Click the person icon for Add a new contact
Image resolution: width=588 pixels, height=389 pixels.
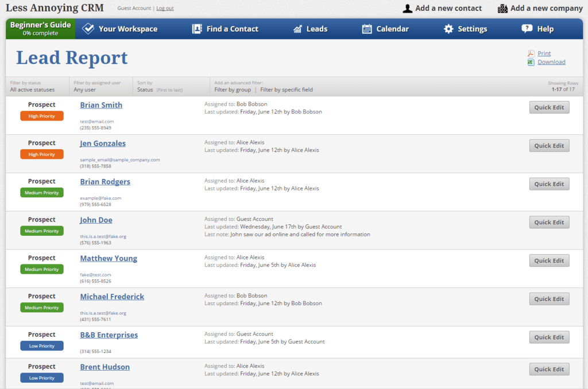coord(407,8)
